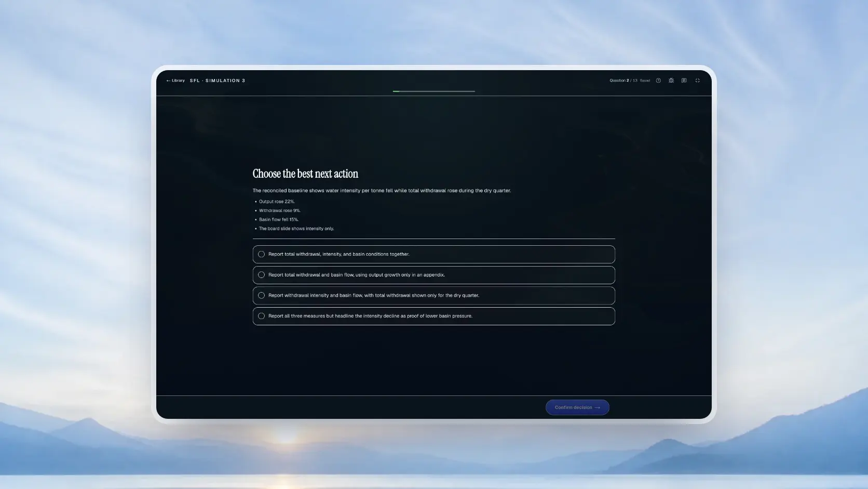Pick option showing total withdrawal only for dry quarter

434,295
